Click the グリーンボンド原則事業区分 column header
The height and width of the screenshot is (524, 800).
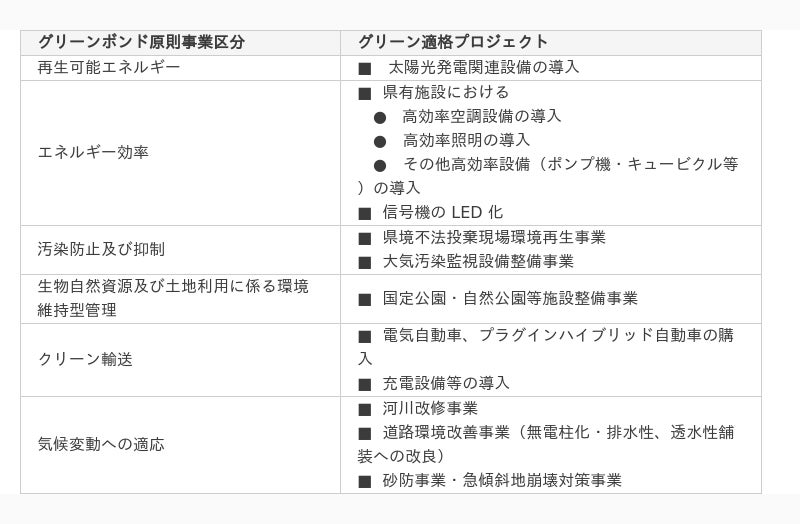(141, 42)
